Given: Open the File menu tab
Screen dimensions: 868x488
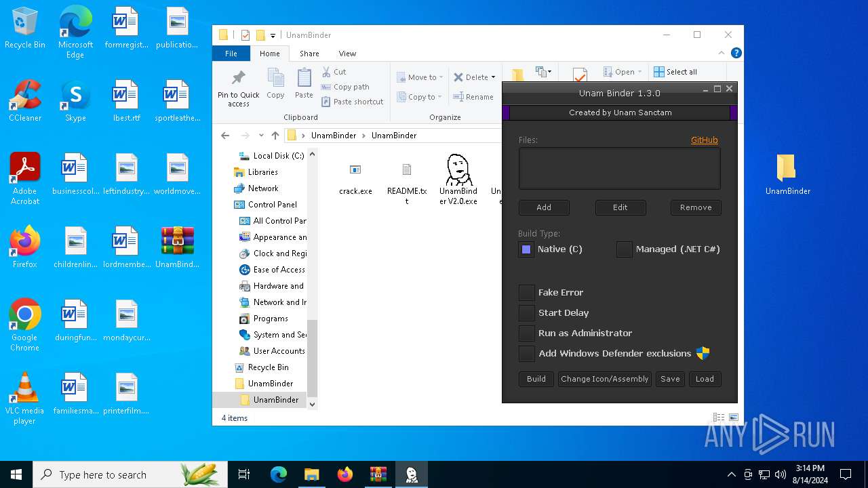Looking at the screenshot, I should point(231,54).
